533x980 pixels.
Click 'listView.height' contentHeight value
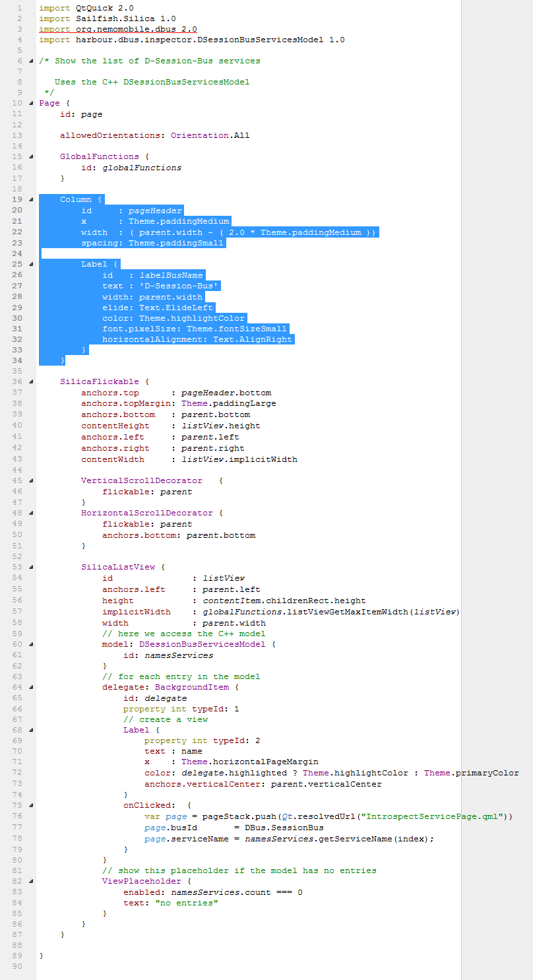tap(221, 426)
